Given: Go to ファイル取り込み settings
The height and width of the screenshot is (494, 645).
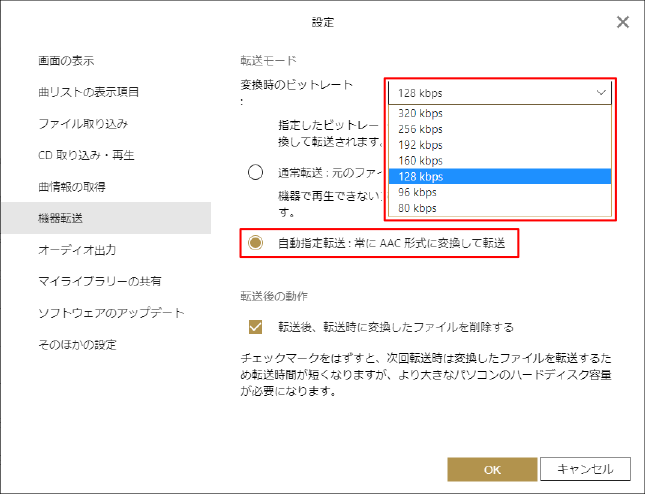Looking at the screenshot, I should (82, 124).
